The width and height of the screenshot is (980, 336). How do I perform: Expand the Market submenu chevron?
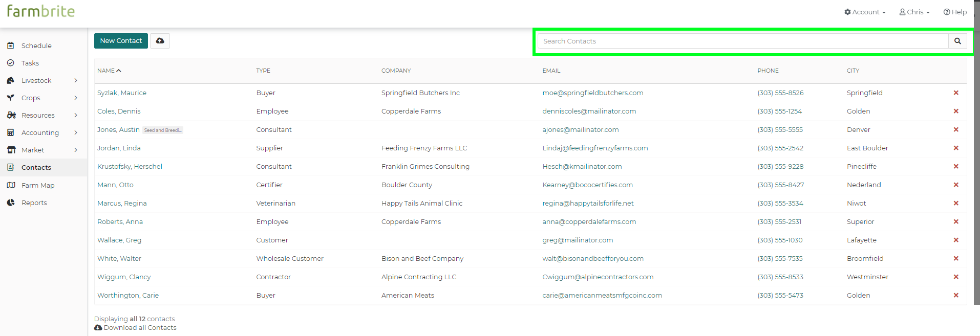[76, 150]
